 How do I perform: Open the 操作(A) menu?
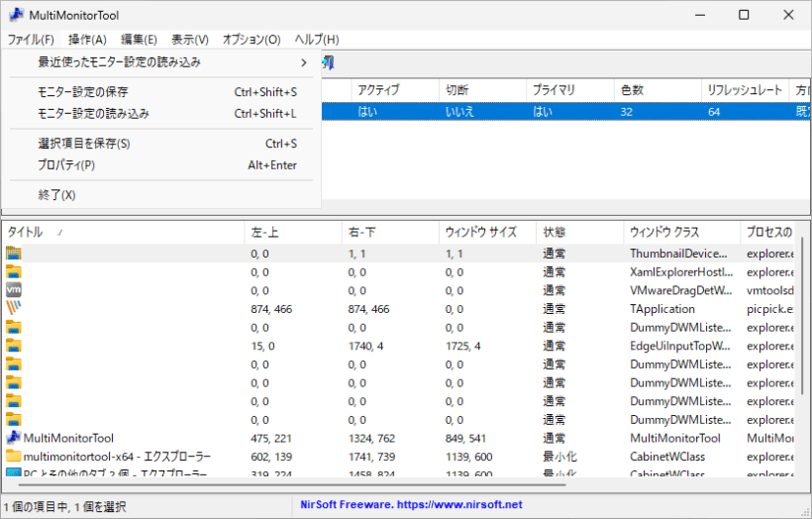pos(87,40)
